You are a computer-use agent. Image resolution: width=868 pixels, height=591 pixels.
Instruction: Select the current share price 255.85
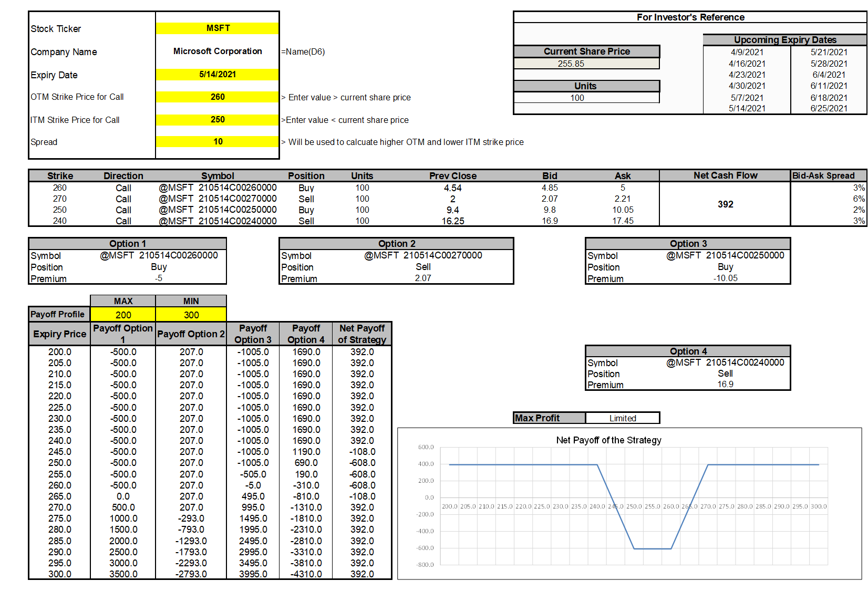[x=586, y=64]
